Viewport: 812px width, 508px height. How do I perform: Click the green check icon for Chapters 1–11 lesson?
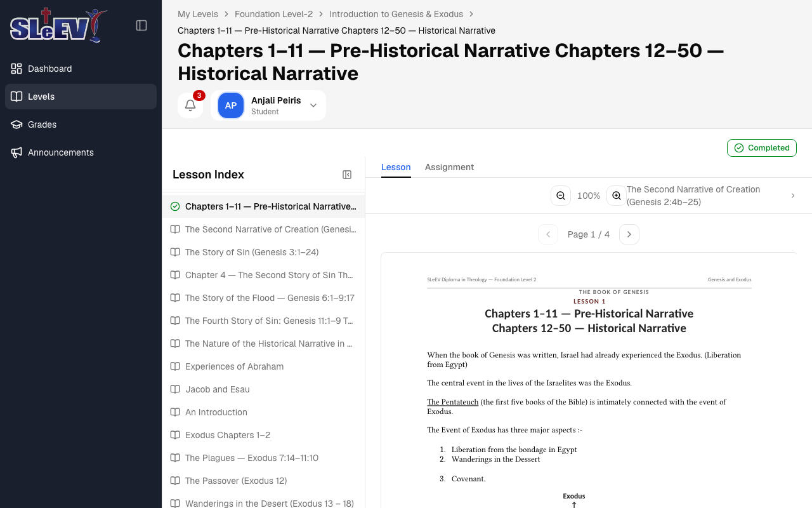pyautogui.click(x=175, y=206)
